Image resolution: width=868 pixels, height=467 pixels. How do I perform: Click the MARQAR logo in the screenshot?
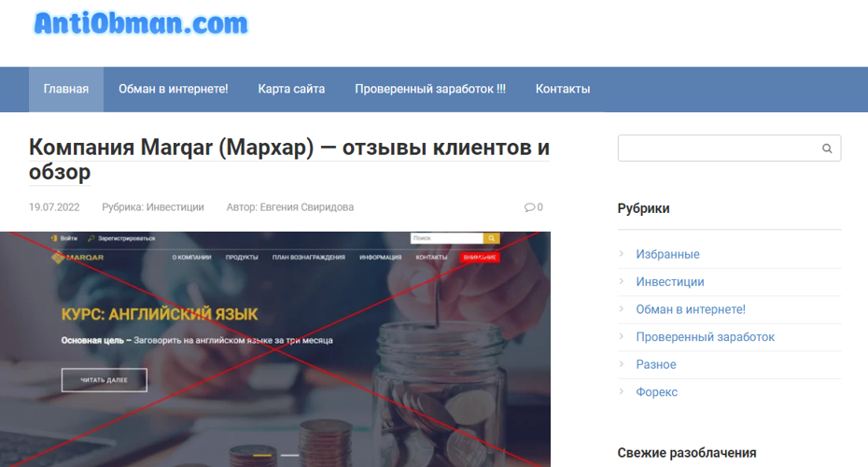pyautogui.click(x=77, y=257)
